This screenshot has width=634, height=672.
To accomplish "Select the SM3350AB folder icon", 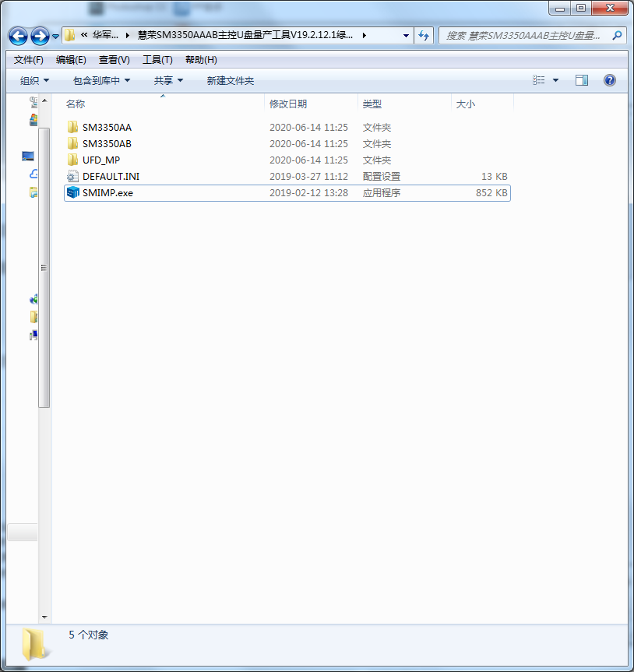I will click(72, 143).
